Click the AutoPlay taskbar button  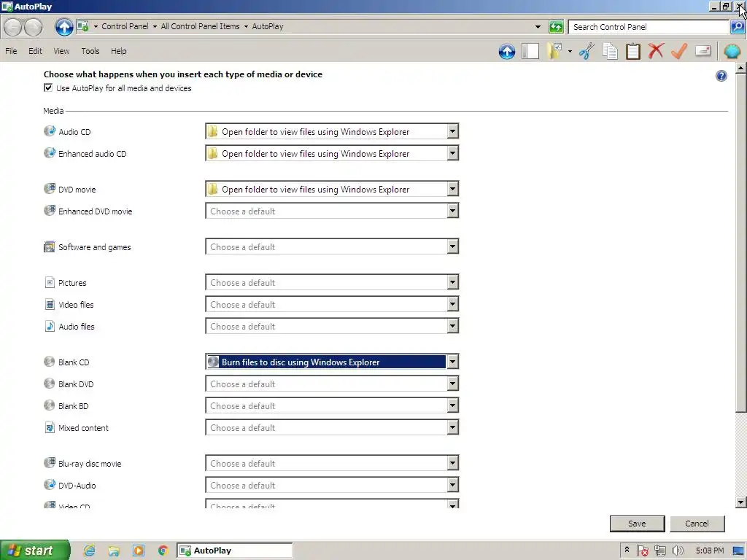[235, 551]
